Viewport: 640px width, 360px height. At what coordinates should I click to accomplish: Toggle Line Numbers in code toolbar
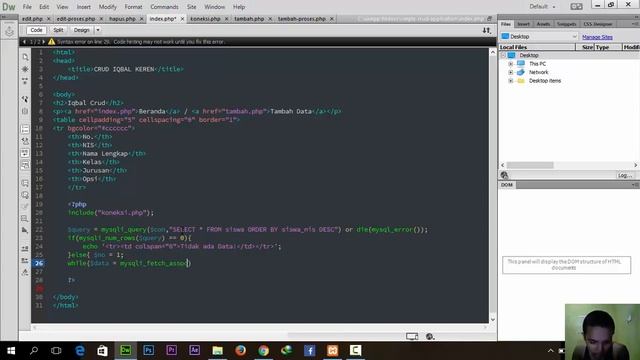click(x=25, y=129)
